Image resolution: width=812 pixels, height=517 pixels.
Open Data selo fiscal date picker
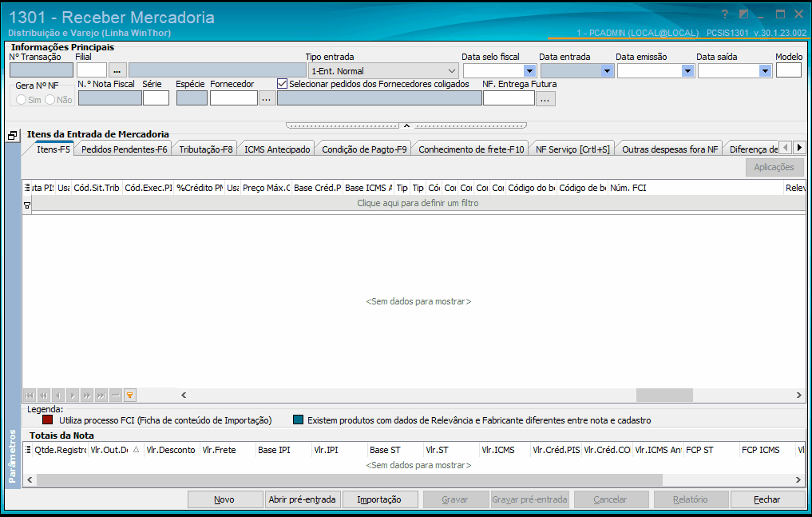[x=529, y=71]
